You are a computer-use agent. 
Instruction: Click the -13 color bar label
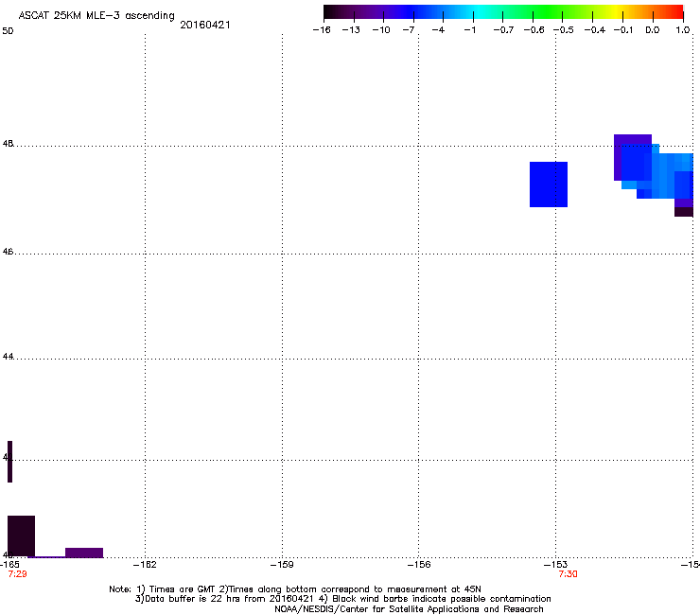[351, 30]
